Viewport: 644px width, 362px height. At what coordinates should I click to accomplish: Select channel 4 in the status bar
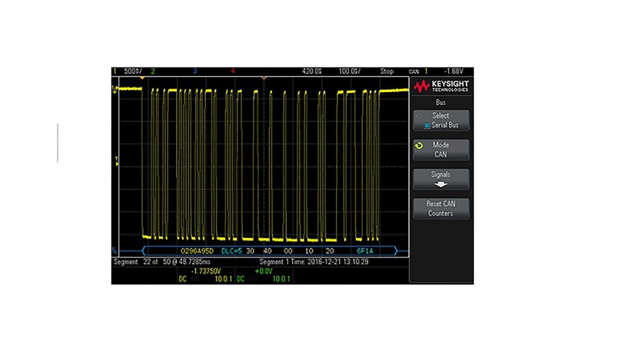[x=233, y=71]
